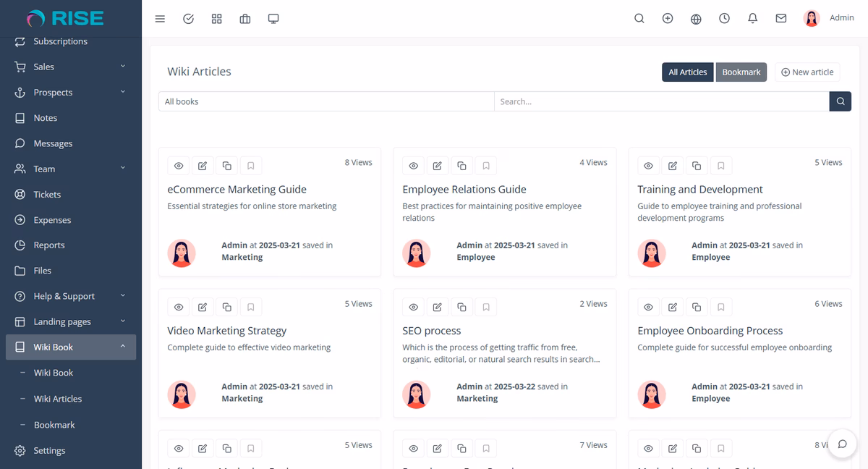Switch to the Bookmark tab
Screen dimensions: 868x469
[x=741, y=72]
